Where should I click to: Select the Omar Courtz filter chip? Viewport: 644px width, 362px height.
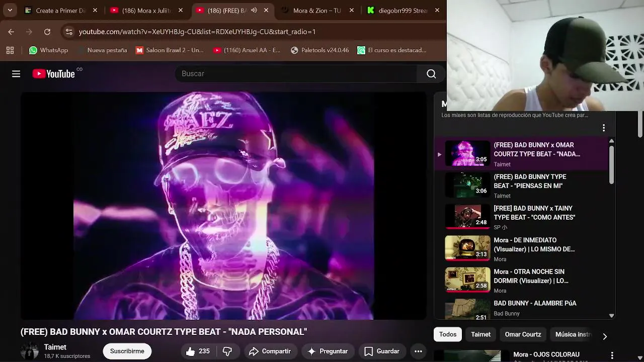point(523,334)
